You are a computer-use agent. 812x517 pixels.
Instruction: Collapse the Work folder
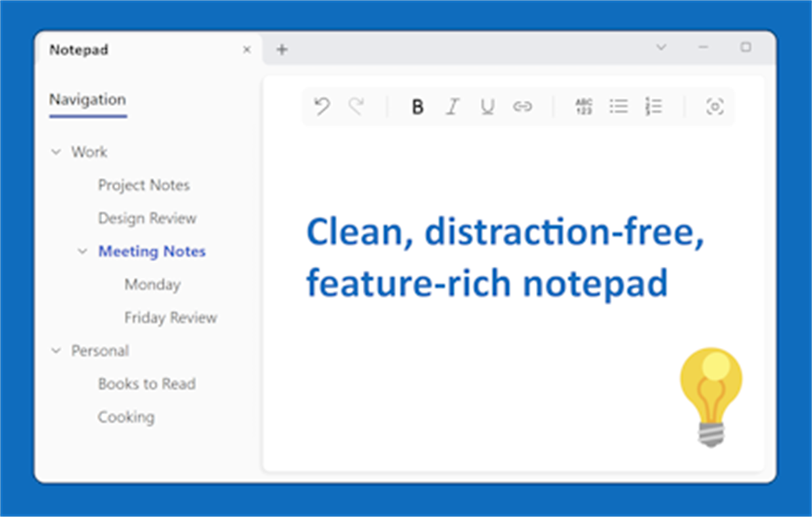pos(56,152)
